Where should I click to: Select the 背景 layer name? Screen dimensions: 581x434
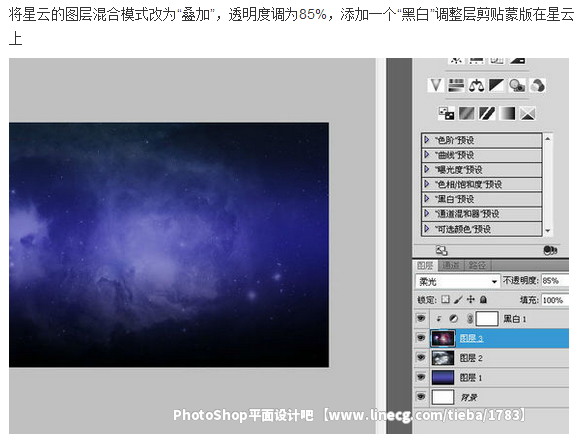tap(468, 397)
